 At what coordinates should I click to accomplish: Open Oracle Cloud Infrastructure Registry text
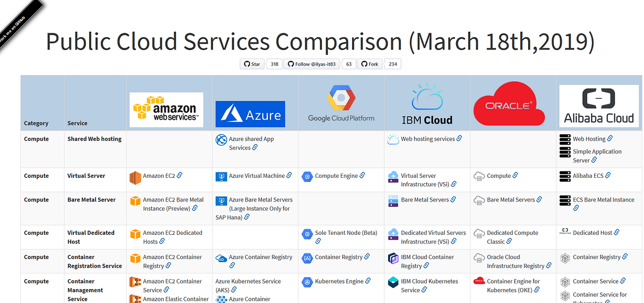pyautogui.click(x=516, y=261)
